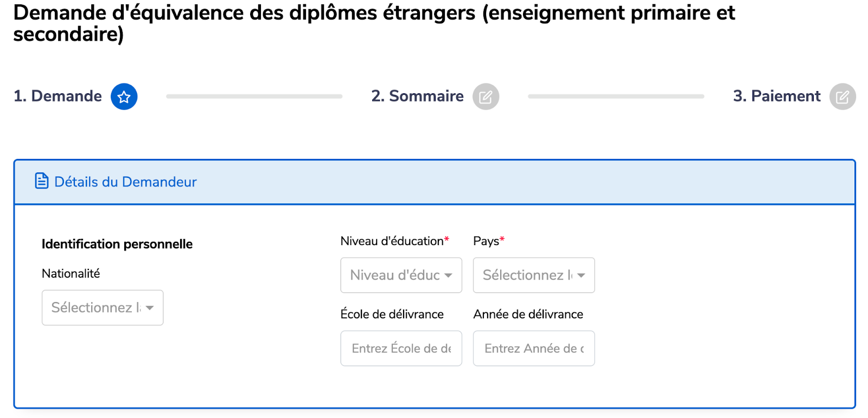
Task: Click the Détails du Demandeur header title
Action: point(125,182)
